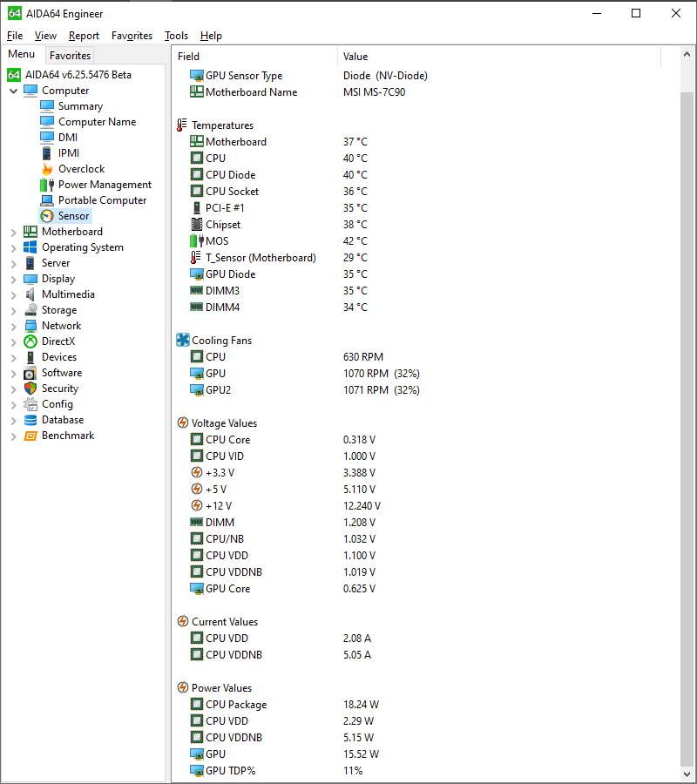The width and height of the screenshot is (697, 784).
Task: Click the value 12.240 V
Action: point(362,505)
